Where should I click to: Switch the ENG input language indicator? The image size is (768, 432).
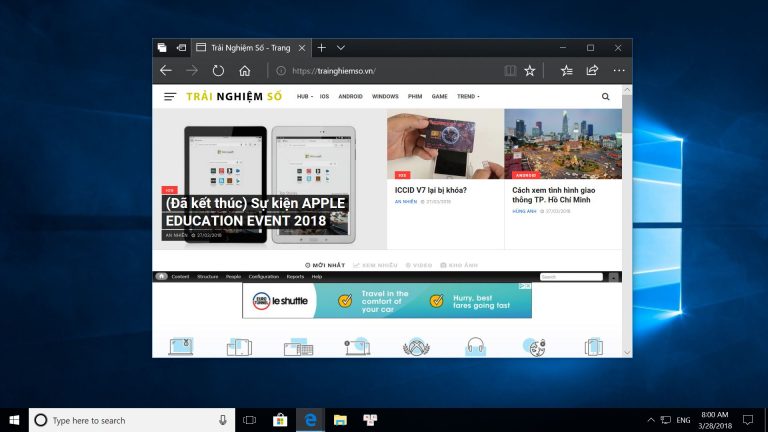pos(683,420)
